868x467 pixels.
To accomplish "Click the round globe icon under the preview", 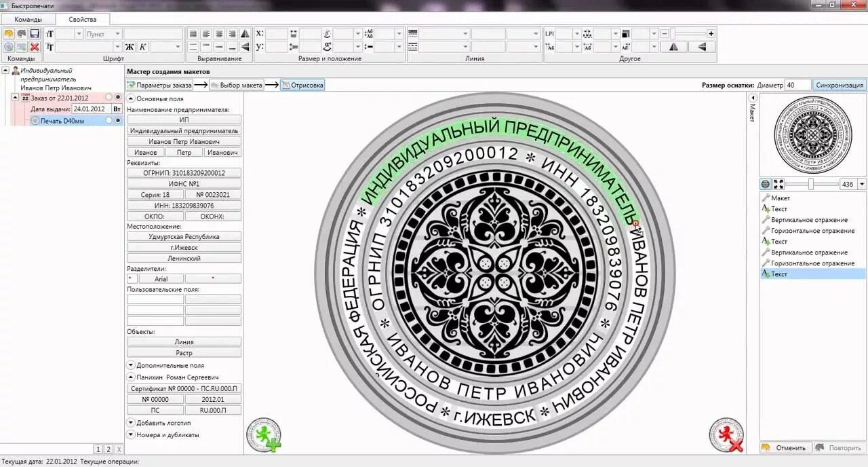I will (x=766, y=184).
